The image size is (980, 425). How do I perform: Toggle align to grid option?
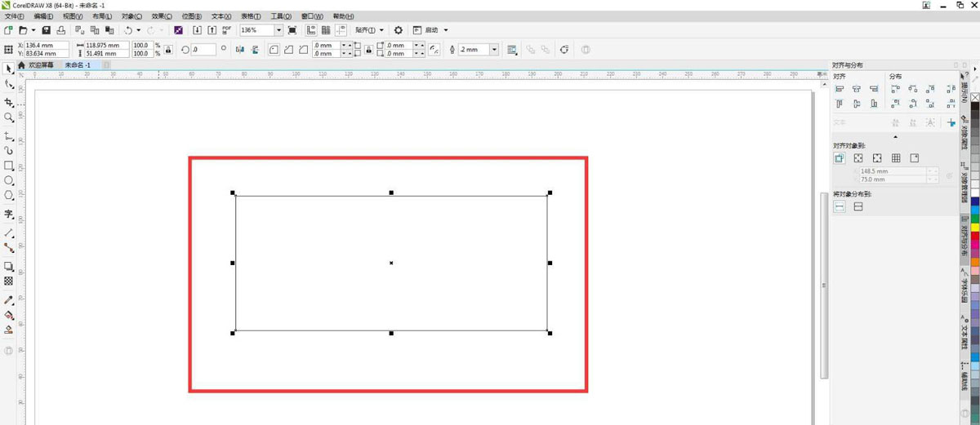click(896, 158)
